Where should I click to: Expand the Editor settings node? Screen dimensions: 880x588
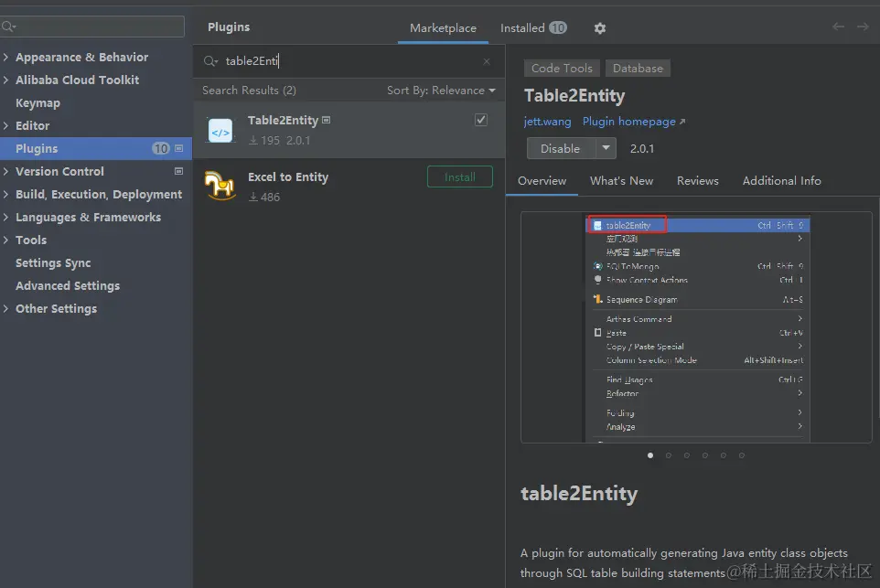(5, 125)
